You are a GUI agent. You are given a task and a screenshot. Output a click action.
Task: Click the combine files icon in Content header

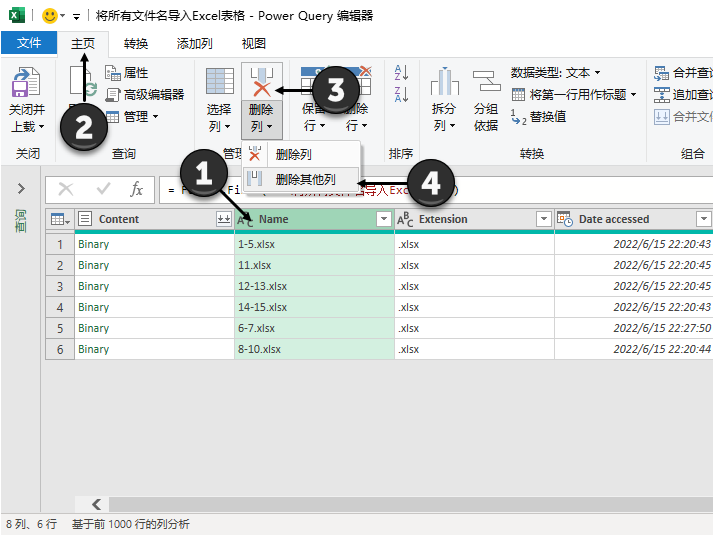[x=224, y=219]
